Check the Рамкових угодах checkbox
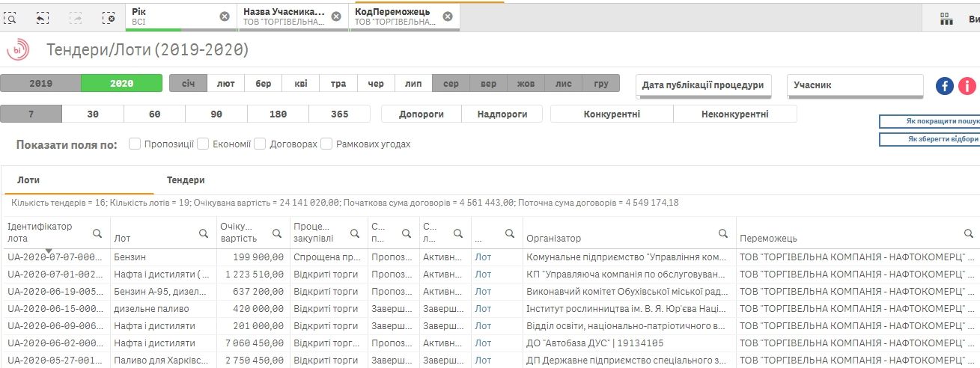This screenshot has width=980, height=368. [326, 144]
